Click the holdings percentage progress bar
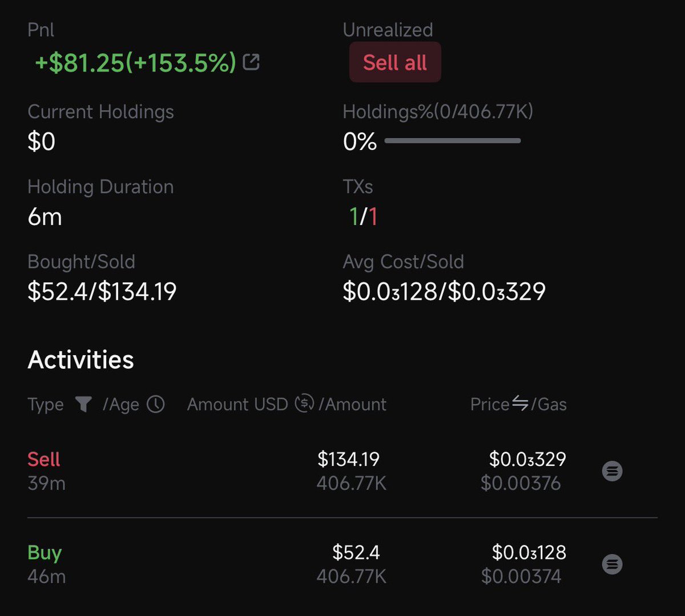Screen dimensions: 685x616 [x=453, y=140]
